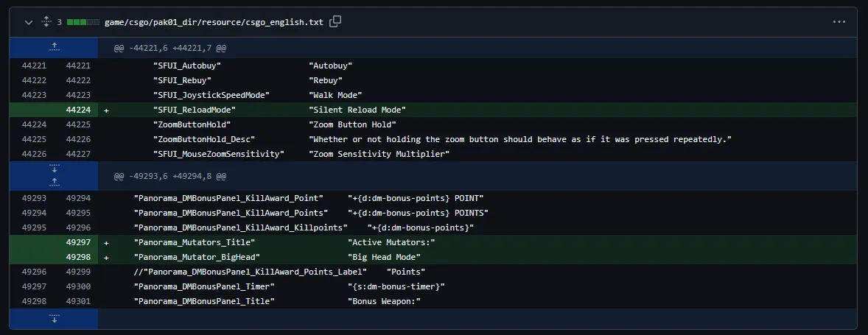
Task: Click new line number 49298 for Mutator_BigHead
Action: pyautogui.click(x=78, y=257)
